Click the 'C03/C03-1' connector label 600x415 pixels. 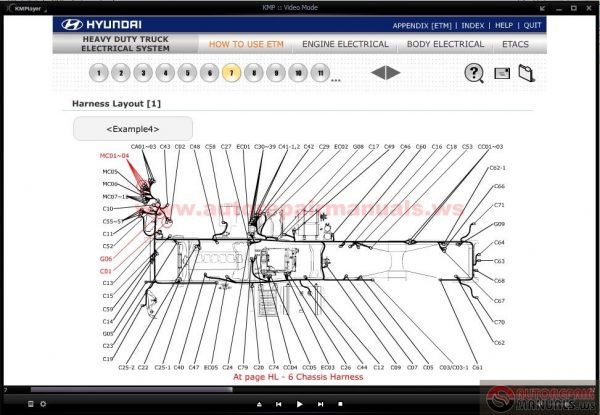[x=453, y=367]
